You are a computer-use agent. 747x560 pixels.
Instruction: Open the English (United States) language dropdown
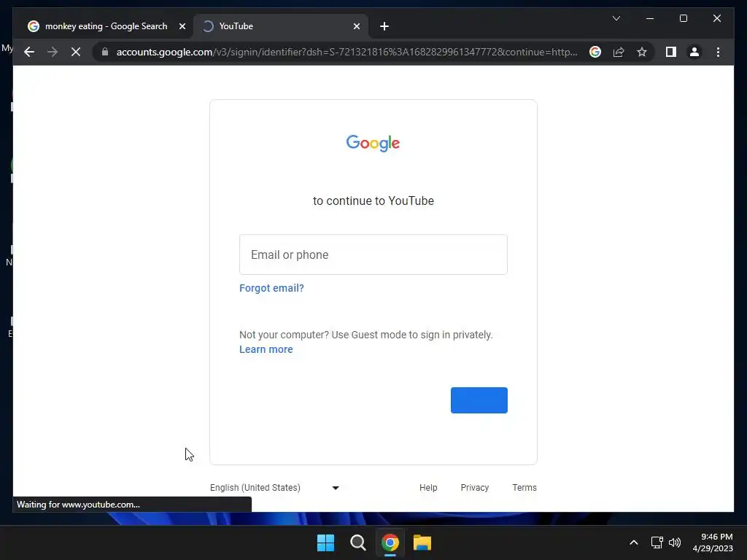[275, 488]
